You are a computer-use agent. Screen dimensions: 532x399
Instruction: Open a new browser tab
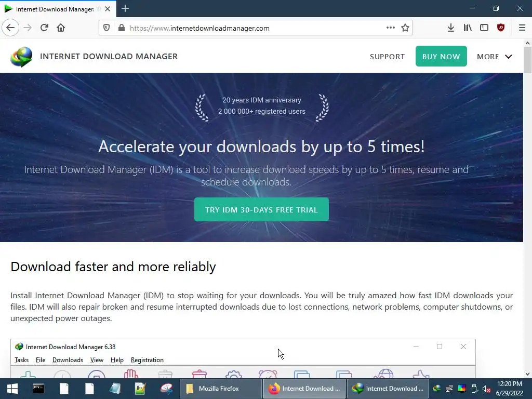pos(125,8)
